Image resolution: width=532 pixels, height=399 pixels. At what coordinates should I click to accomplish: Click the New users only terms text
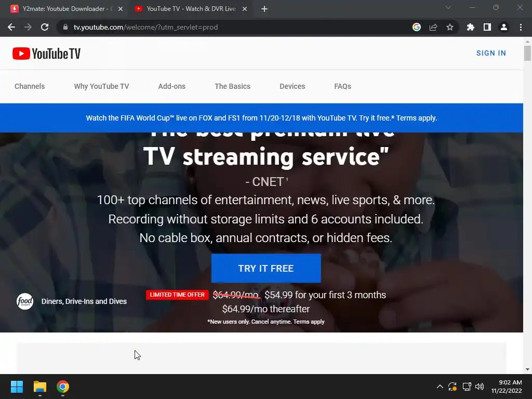tap(265, 322)
